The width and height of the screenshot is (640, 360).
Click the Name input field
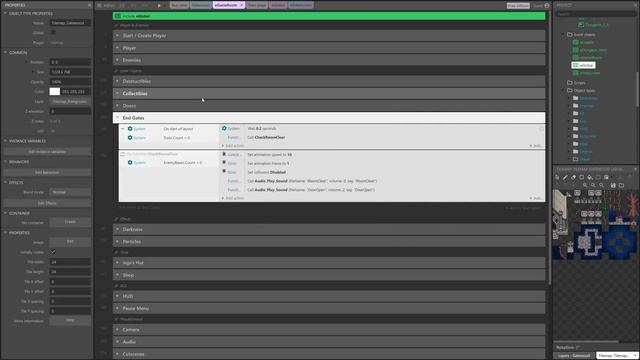pyautogui.click(x=70, y=23)
